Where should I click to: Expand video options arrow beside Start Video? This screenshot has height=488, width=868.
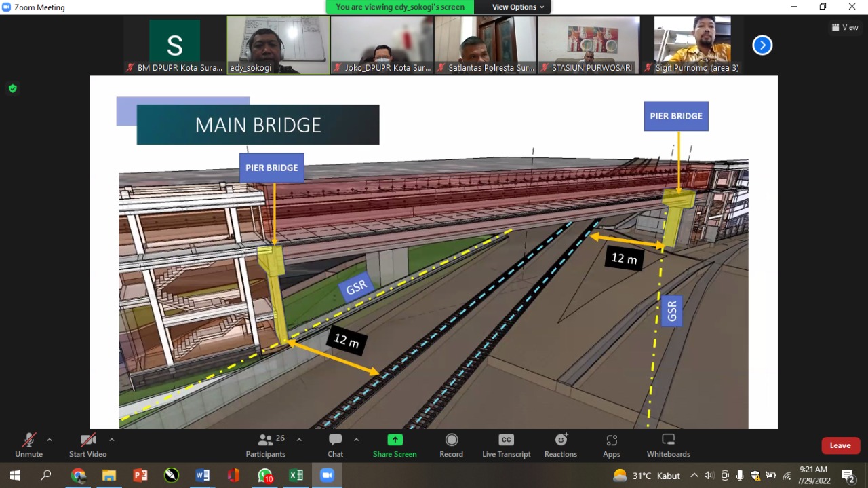(112, 440)
